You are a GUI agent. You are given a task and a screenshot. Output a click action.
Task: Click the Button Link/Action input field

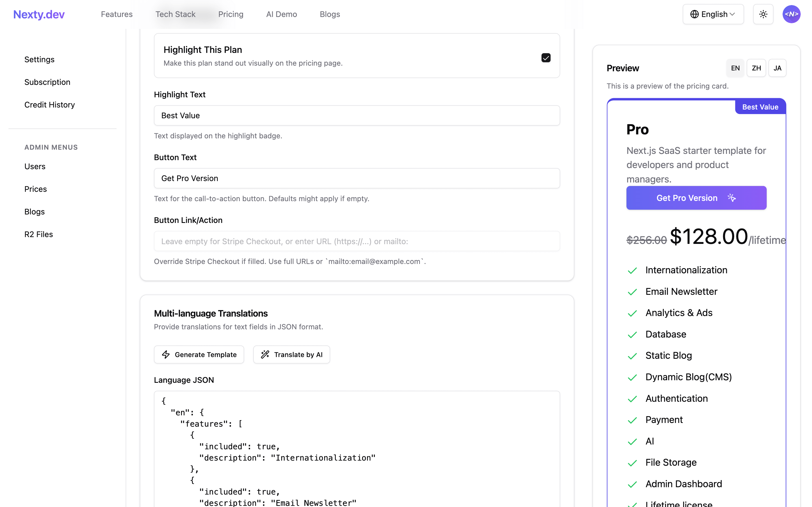[x=356, y=241]
